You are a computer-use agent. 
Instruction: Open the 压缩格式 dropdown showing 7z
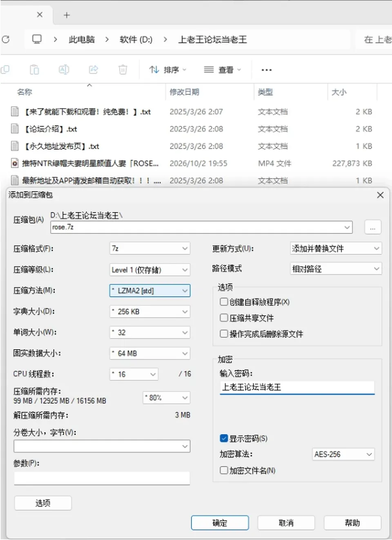pos(150,249)
